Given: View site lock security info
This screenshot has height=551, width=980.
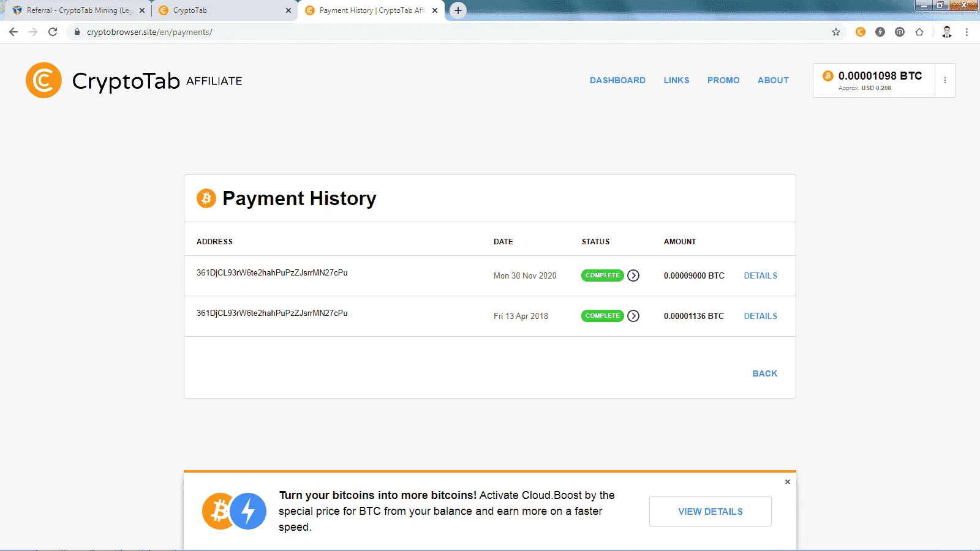Looking at the screenshot, I should pos(77,32).
